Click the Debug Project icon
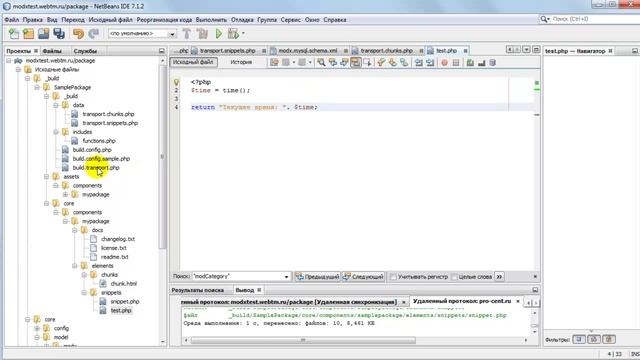 tap(233, 34)
